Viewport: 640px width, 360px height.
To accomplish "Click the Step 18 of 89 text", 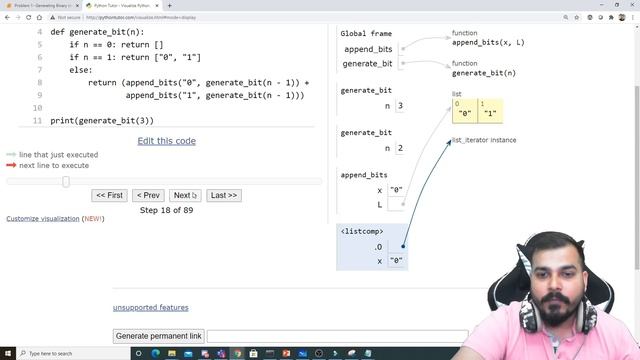I will (167, 210).
